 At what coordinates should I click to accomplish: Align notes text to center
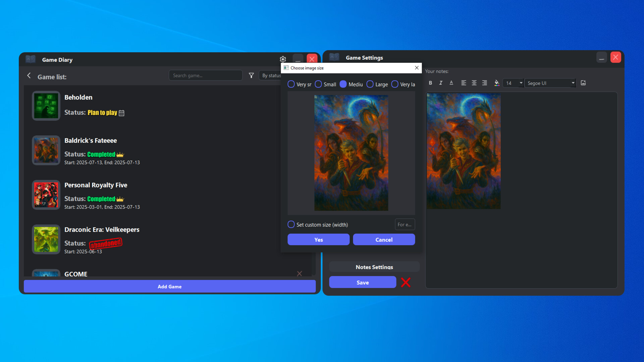[x=474, y=83]
